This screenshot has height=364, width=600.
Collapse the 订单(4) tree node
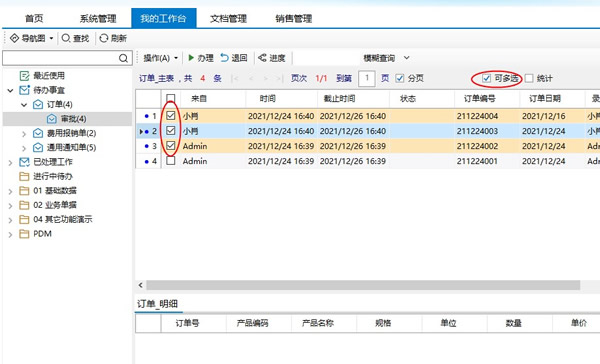(x=24, y=105)
